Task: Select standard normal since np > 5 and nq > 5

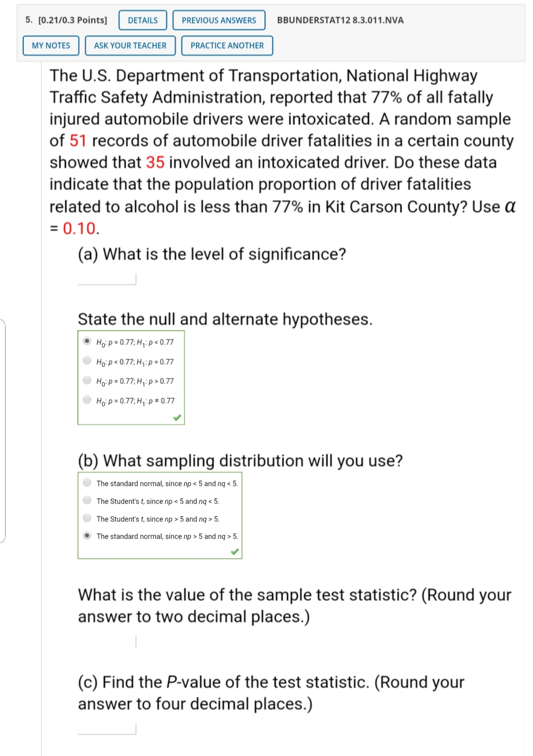Action: pyautogui.click(x=87, y=536)
